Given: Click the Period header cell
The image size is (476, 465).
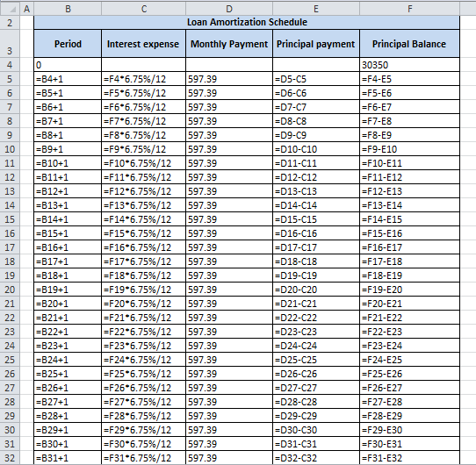Looking at the screenshot, I should pos(68,44).
